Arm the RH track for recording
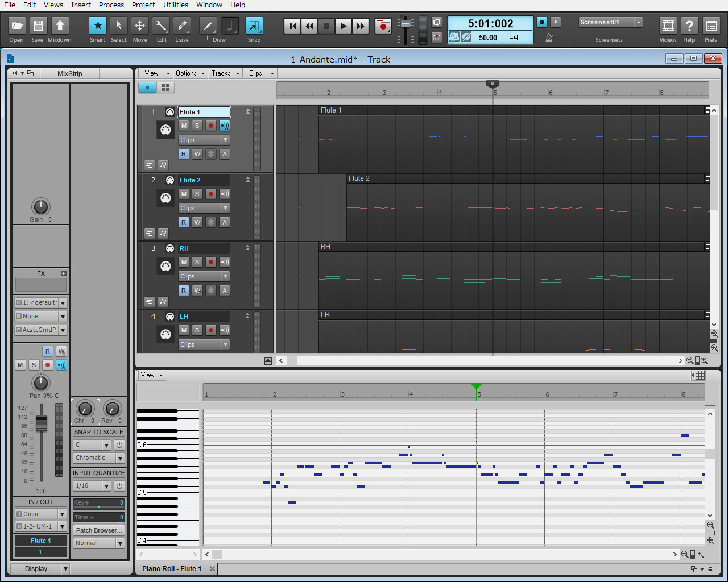Image resolution: width=728 pixels, height=582 pixels. [211, 262]
